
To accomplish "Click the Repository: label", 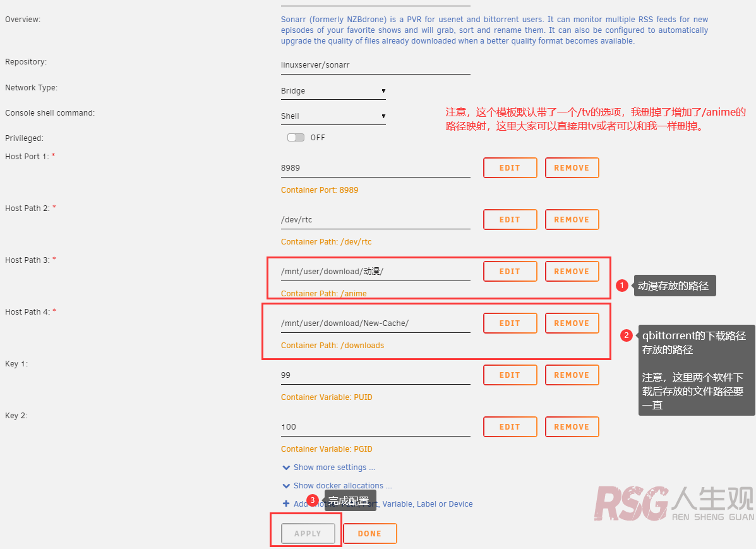I will click(x=26, y=62).
